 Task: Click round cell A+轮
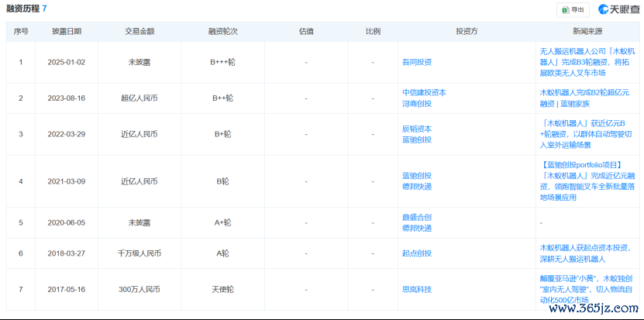[223, 222]
